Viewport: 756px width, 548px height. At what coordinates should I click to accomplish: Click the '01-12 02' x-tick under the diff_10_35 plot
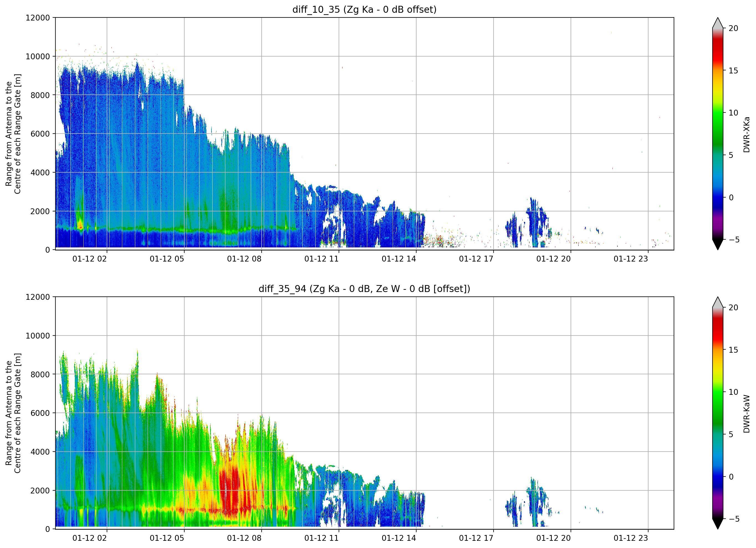tap(90, 259)
